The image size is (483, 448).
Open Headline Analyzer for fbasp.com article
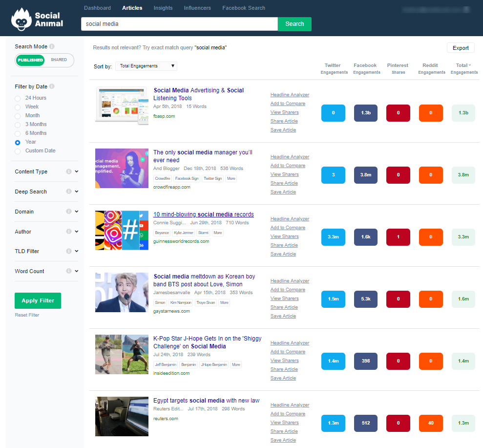tap(290, 95)
